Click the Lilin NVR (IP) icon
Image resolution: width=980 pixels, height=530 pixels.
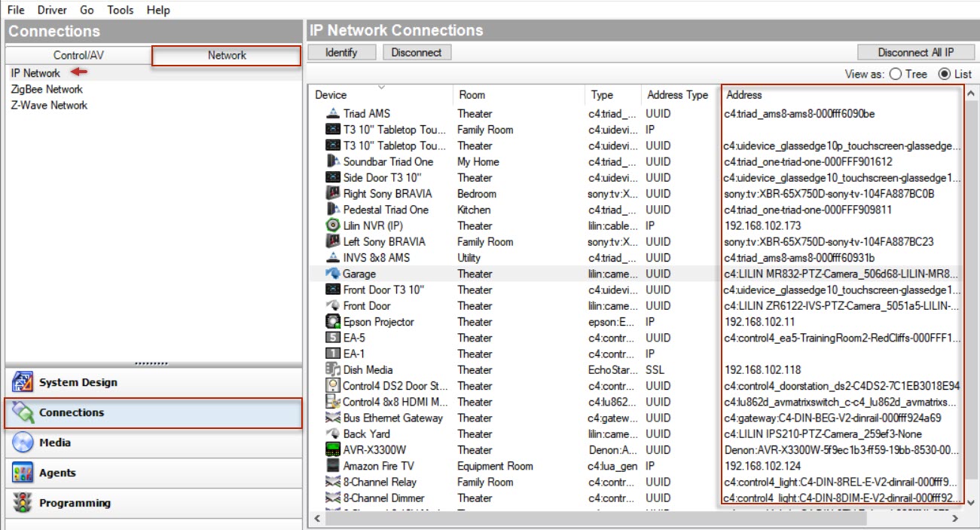click(x=333, y=225)
